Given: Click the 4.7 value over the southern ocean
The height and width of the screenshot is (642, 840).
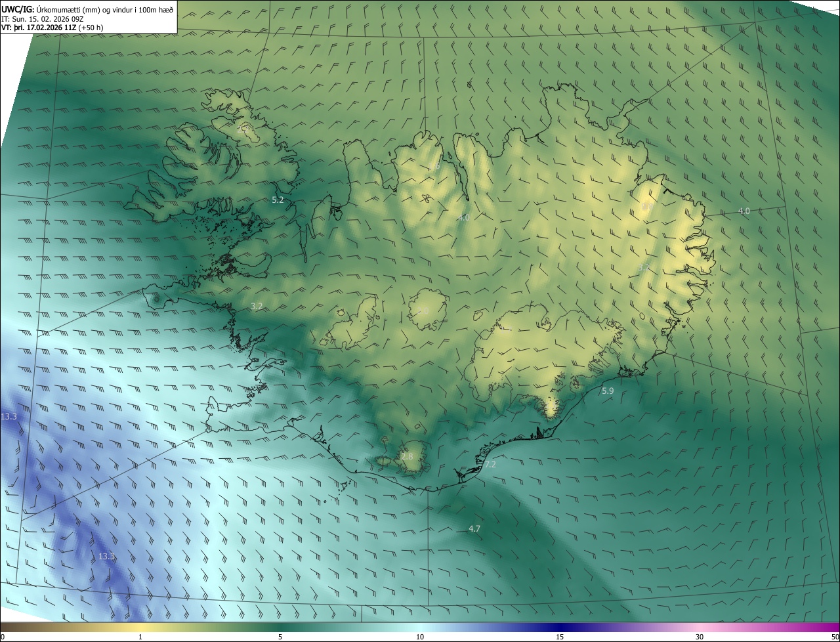Looking at the screenshot, I should tap(474, 528).
